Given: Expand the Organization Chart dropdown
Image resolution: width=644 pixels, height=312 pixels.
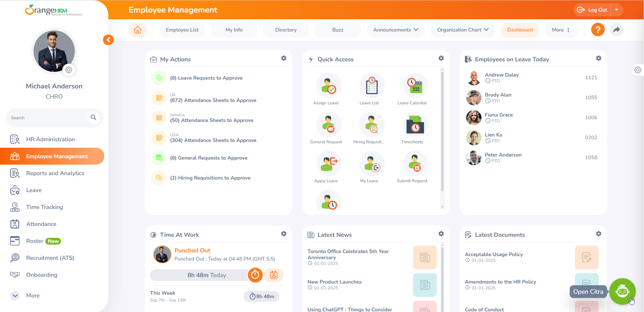Looking at the screenshot, I should point(462,30).
